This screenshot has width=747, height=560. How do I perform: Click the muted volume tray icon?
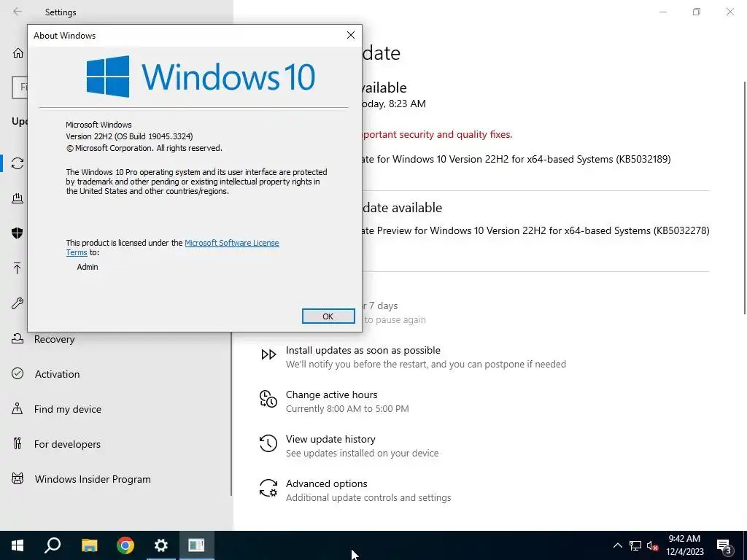(652, 545)
